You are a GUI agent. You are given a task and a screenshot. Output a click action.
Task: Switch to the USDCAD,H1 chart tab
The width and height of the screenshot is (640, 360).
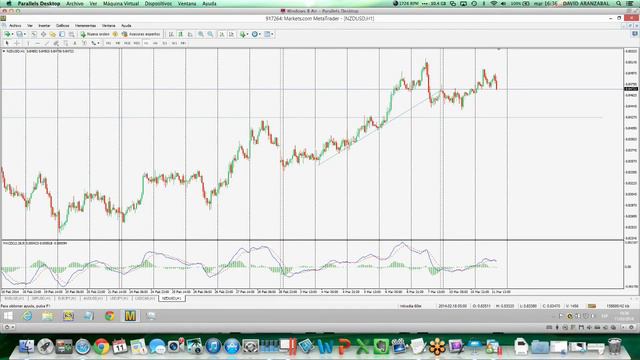click(x=144, y=299)
